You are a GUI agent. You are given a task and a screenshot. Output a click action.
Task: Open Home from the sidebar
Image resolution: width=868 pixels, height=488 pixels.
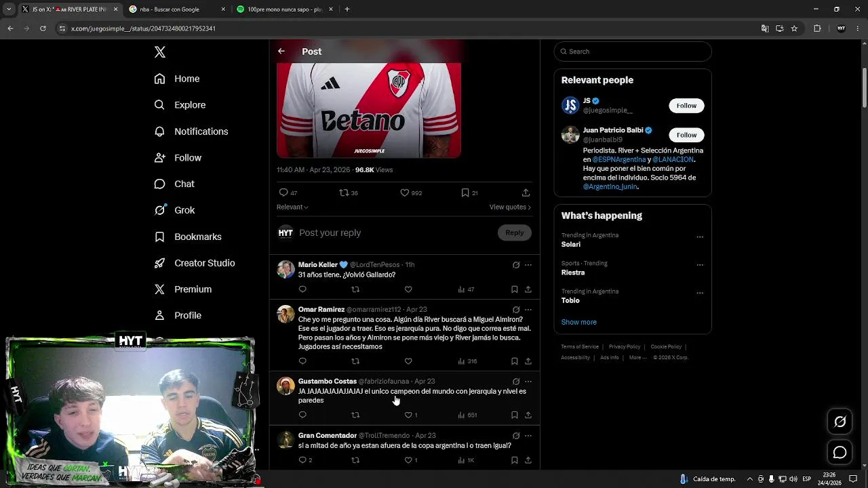pos(177,79)
